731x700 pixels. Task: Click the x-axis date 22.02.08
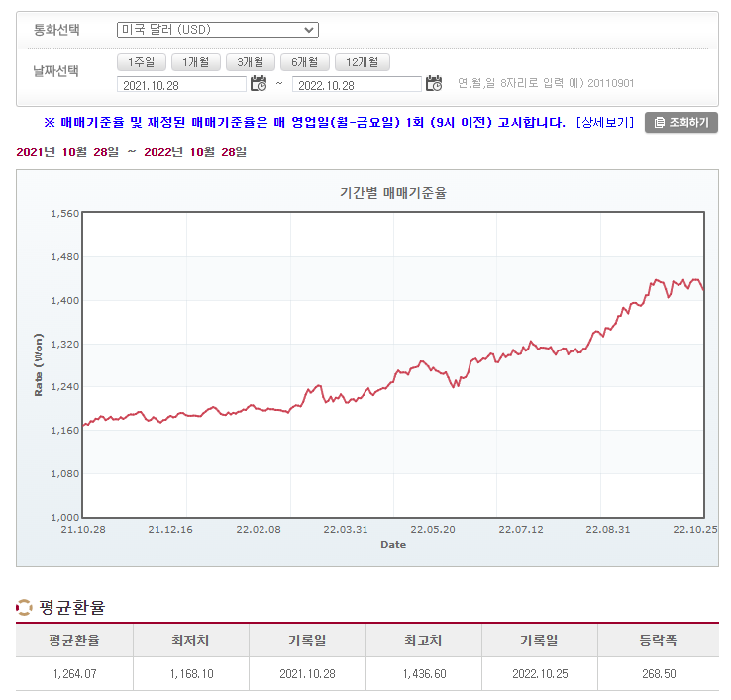tap(259, 530)
